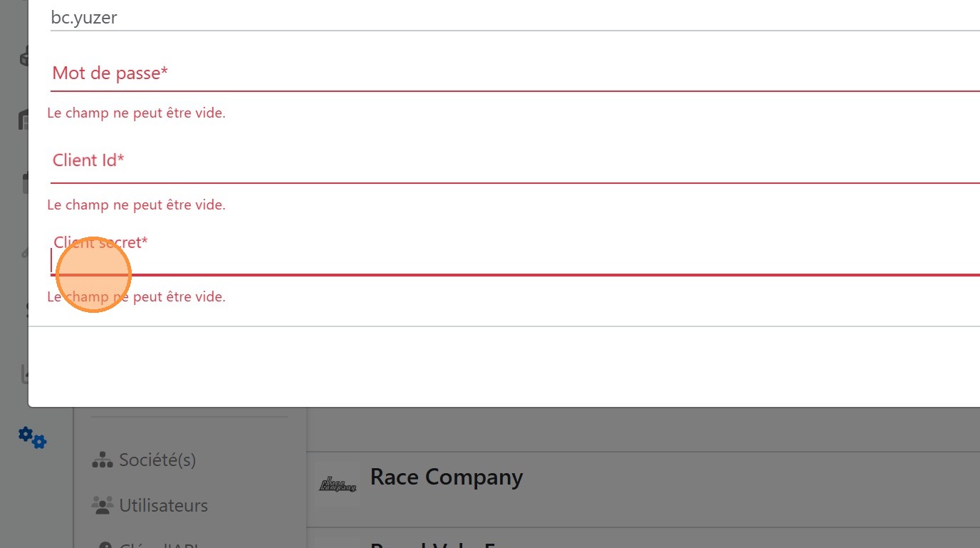Click the partially visible Clés d'API icon
Viewport: 980px width, 548px height.
coord(104,545)
